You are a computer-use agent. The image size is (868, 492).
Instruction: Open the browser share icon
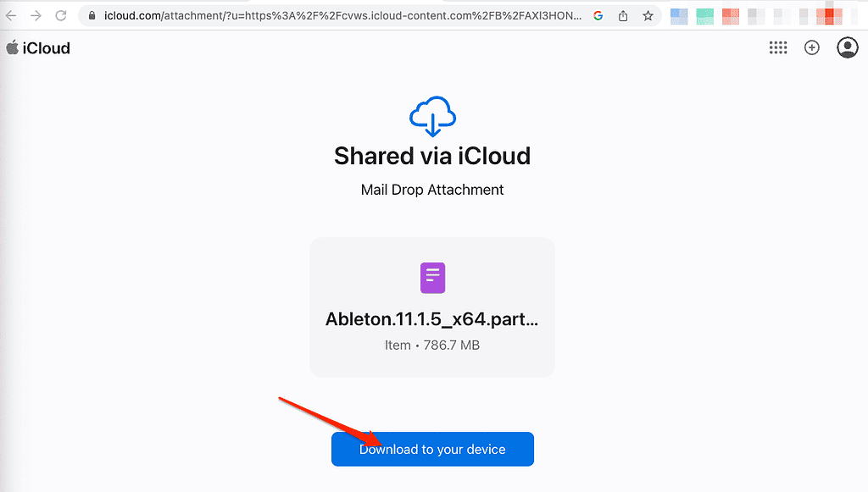tap(623, 15)
